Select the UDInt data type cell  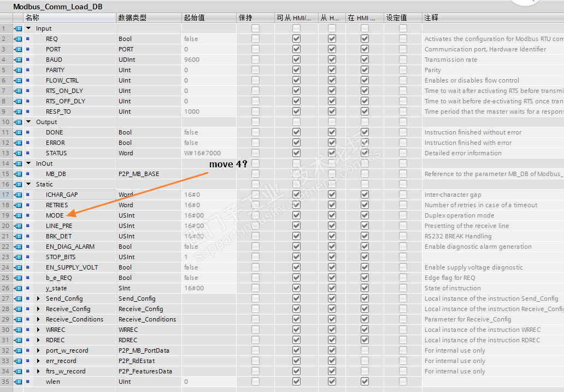tap(149, 60)
